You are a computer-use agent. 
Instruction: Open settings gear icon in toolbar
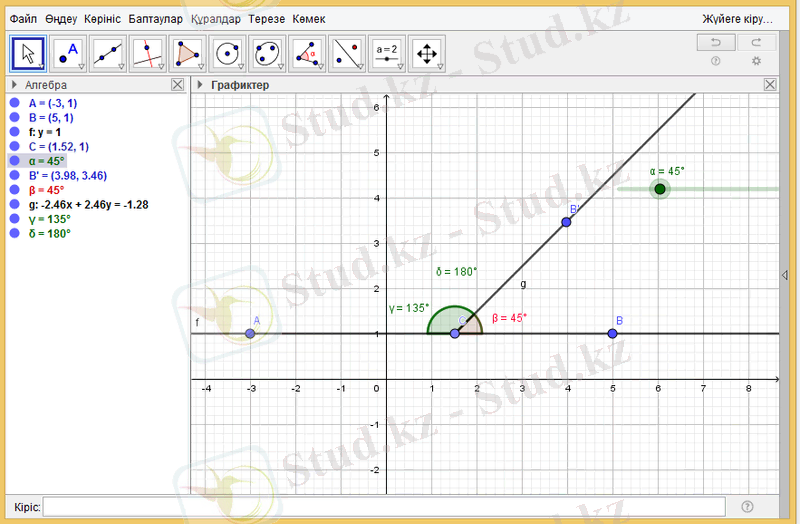(756, 61)
